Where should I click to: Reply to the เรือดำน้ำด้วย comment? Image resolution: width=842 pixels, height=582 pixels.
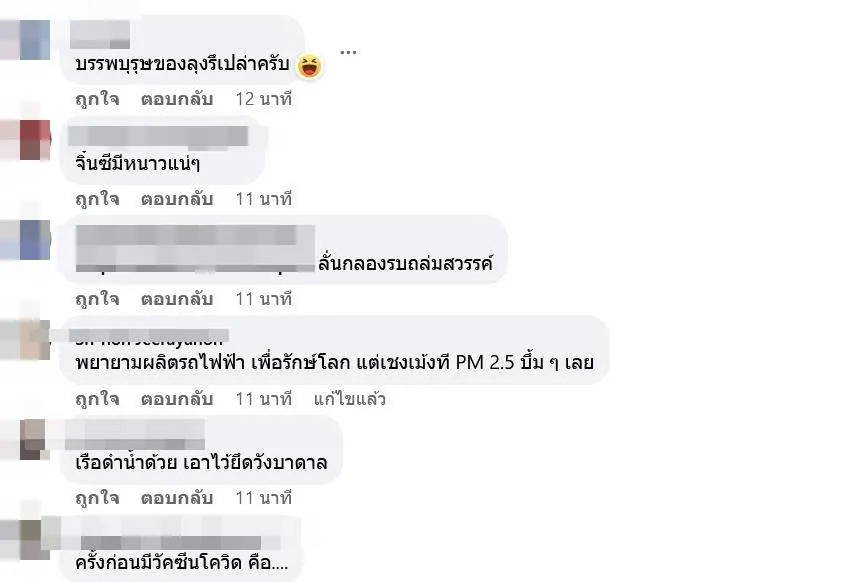click(x=177, y=498)
